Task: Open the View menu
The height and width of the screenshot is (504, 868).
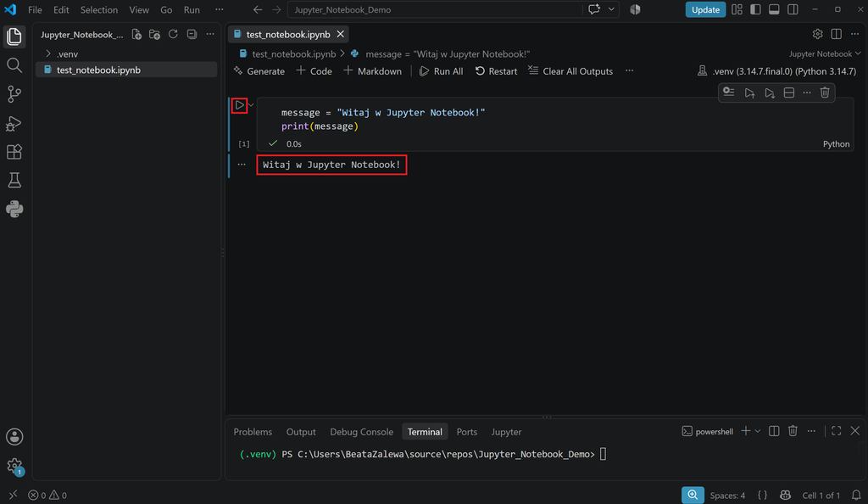Action: (139, 9)
